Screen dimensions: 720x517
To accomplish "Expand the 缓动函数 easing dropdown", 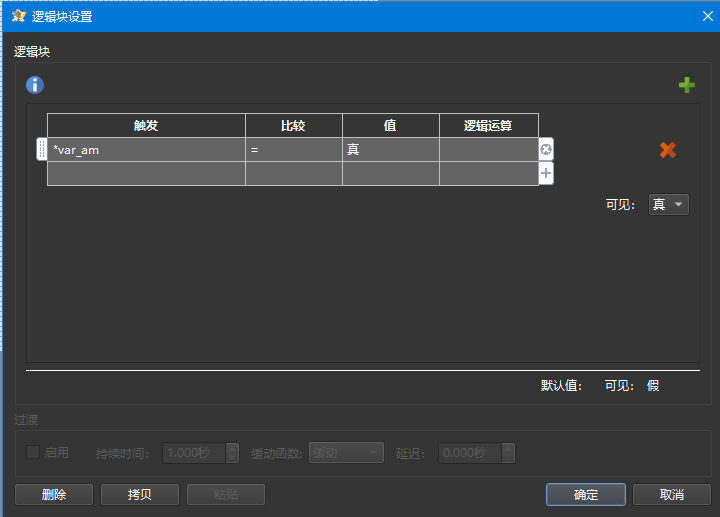I will point(346,453).
